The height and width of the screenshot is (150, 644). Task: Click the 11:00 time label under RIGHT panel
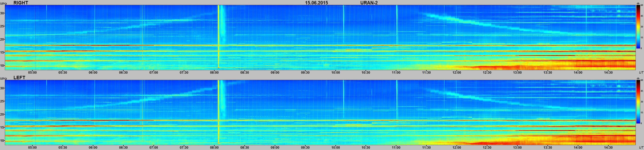396,72
